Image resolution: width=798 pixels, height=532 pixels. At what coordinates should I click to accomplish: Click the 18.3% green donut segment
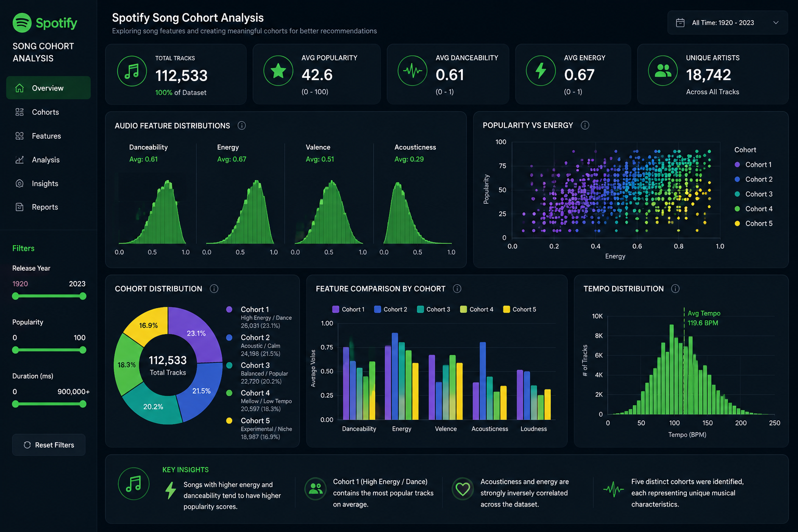[126, 365]
